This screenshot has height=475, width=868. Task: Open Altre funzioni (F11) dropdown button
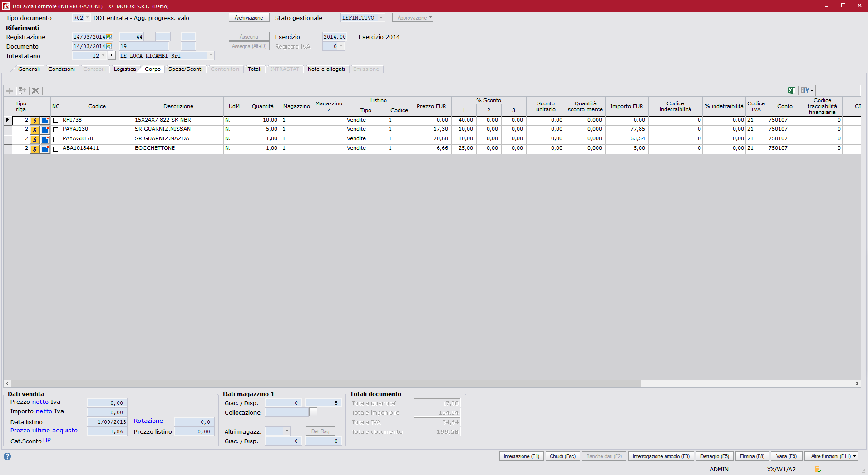832,456
